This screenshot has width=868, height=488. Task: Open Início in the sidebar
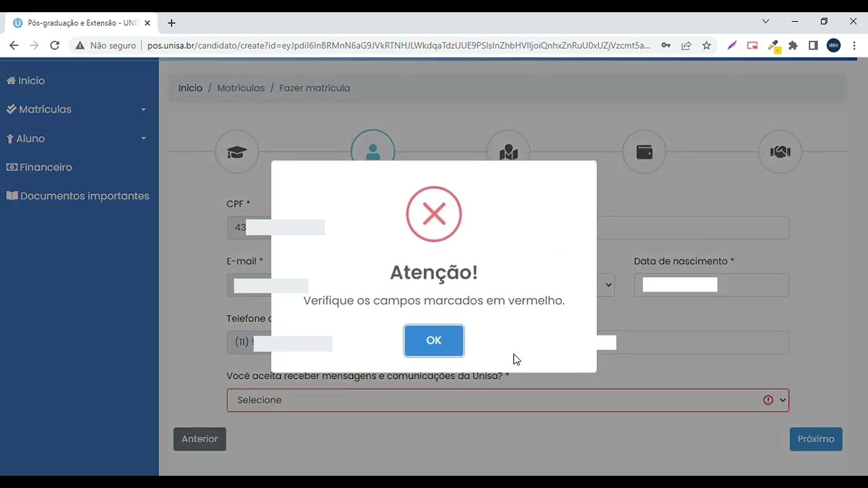pyautogui.click(x=26, y=81)
